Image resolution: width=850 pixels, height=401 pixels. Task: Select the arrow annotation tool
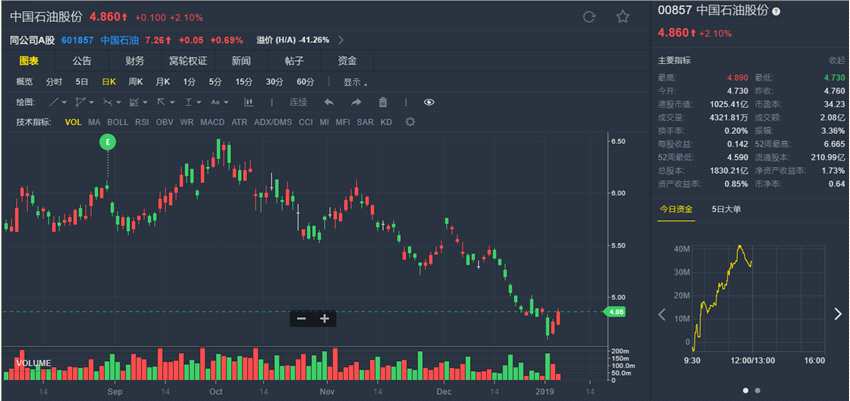click(161, 102)
